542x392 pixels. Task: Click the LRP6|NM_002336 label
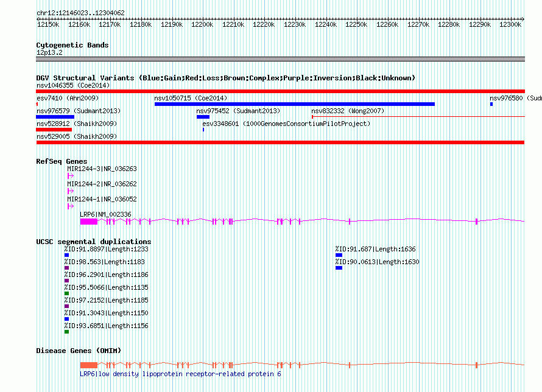(x=105, y=214)
